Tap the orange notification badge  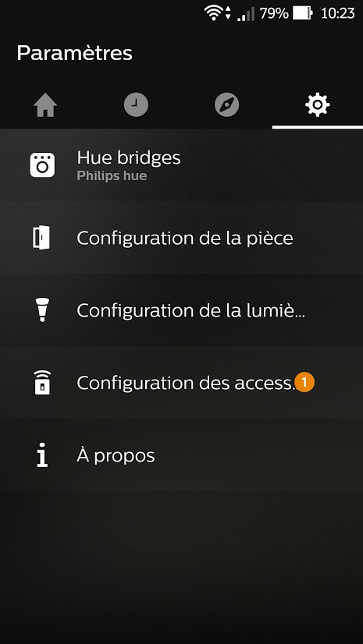pyautogui.click(x=304, y=382)
